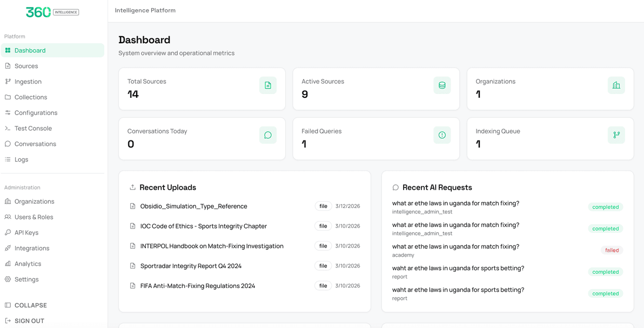Click the SIGN OUT arrow icon
644x328 pixels.
(x=8, y=321)
